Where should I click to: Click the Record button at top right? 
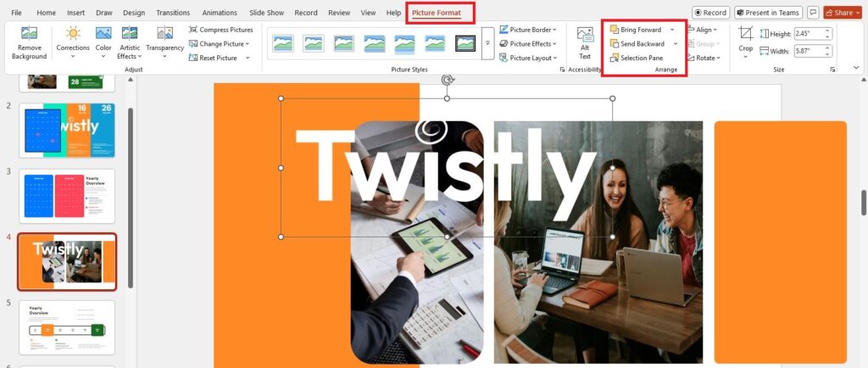point(710,13)
